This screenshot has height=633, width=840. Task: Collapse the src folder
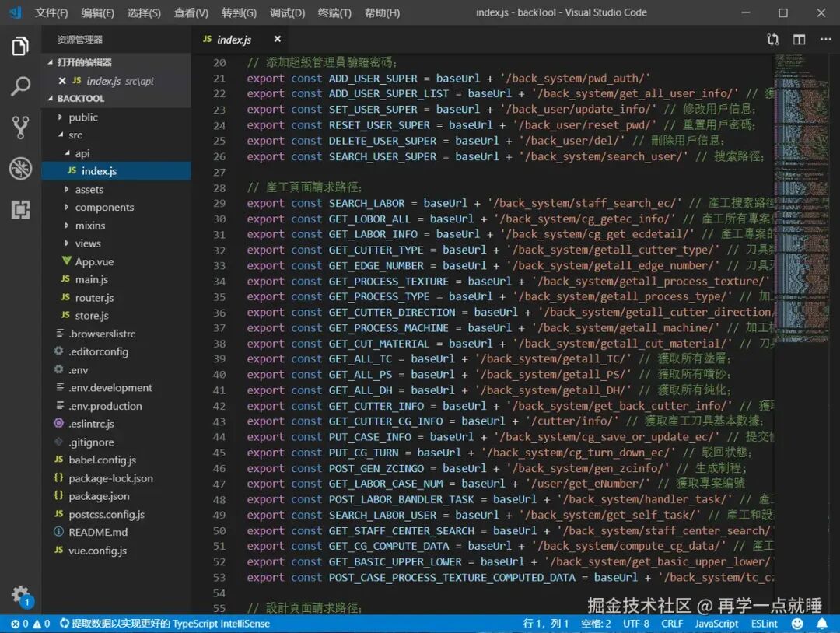click(x=61, y=135)
